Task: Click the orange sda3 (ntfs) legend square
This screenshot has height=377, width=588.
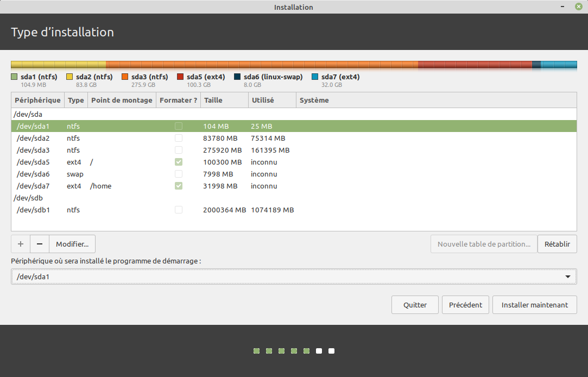Action: coord(125,77)
